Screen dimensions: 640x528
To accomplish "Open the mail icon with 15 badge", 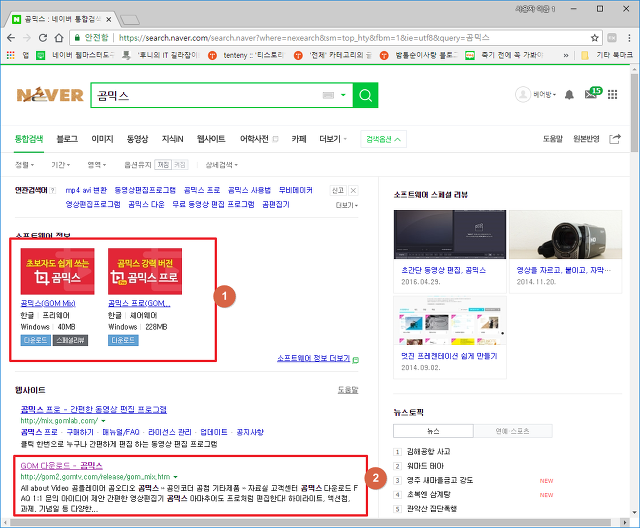I will (593, 93).
